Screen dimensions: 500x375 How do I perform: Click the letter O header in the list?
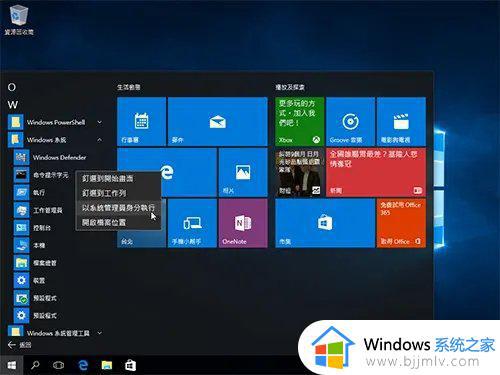click(12, 87)
